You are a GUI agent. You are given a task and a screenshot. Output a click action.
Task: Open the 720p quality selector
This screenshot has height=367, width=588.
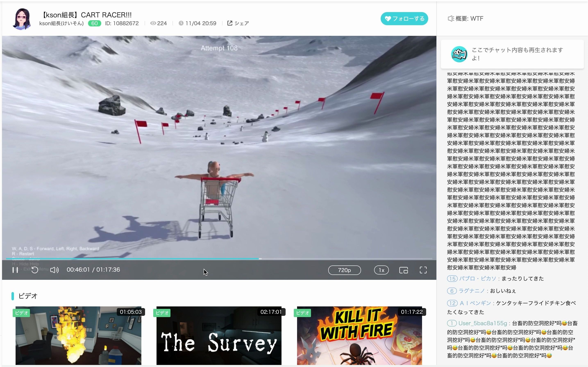(x=344, y=270)
